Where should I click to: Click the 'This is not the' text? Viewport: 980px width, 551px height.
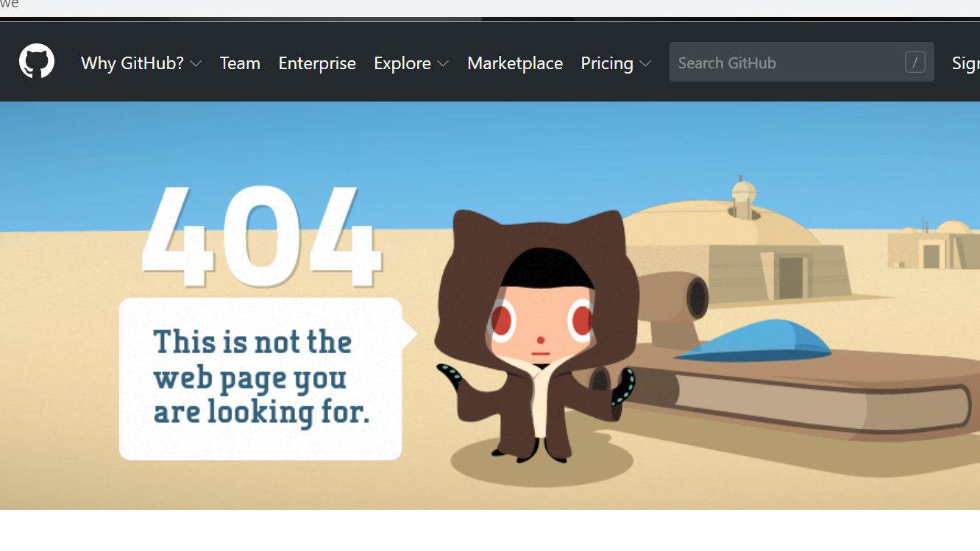tap(252, 342)
